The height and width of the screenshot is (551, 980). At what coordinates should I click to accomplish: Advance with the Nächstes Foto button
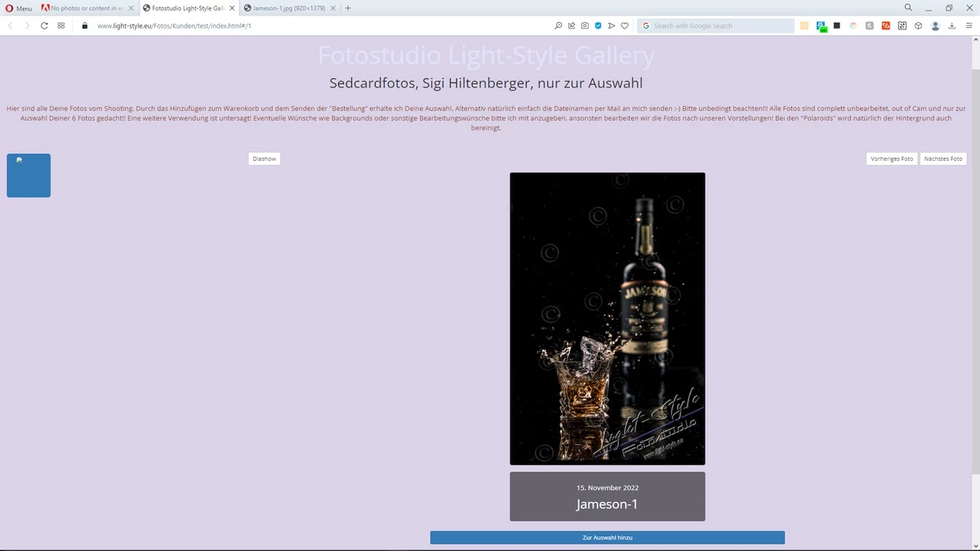[943, 158]
